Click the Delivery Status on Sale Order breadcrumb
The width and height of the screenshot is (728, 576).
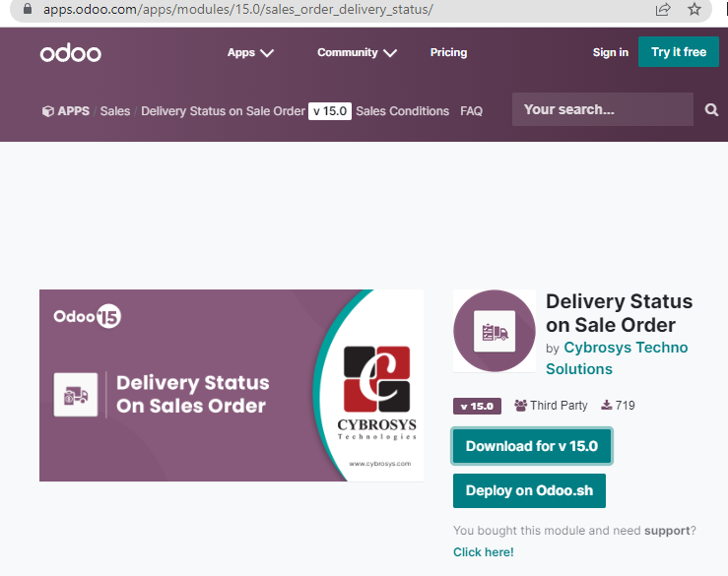point(223,111)
